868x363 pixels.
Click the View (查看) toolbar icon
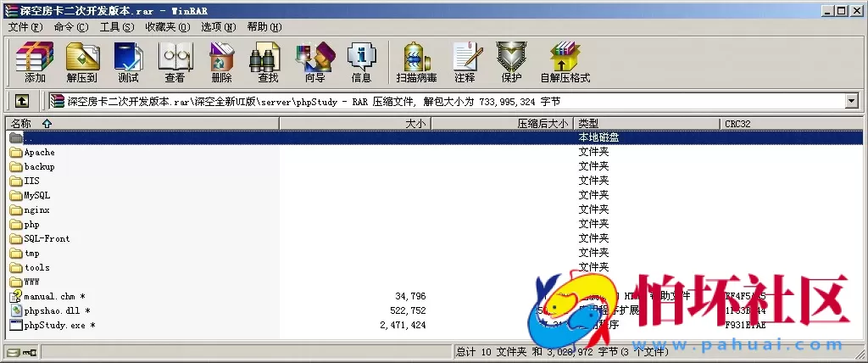[x=175, y=62]
